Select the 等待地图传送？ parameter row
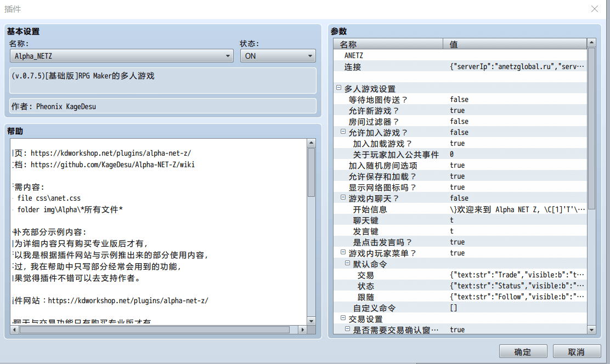Viewport: 610px width, 364px height. (x=460, y=100)
